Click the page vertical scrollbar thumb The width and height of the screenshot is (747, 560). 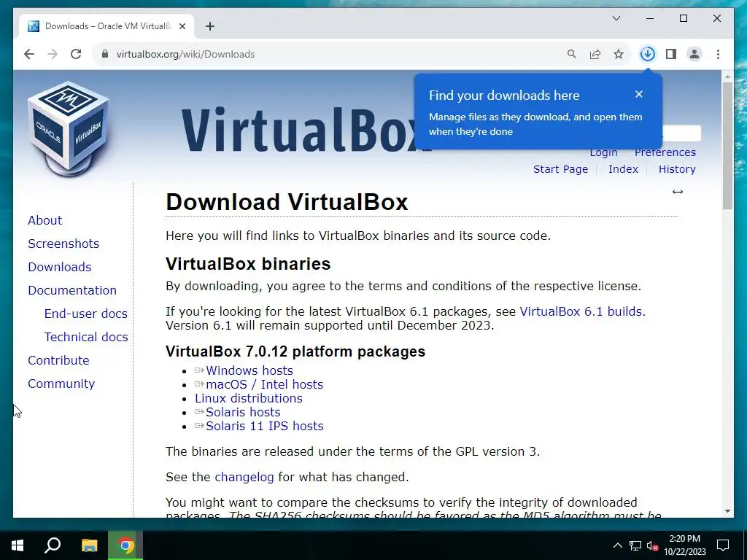(x=727, y=145)
